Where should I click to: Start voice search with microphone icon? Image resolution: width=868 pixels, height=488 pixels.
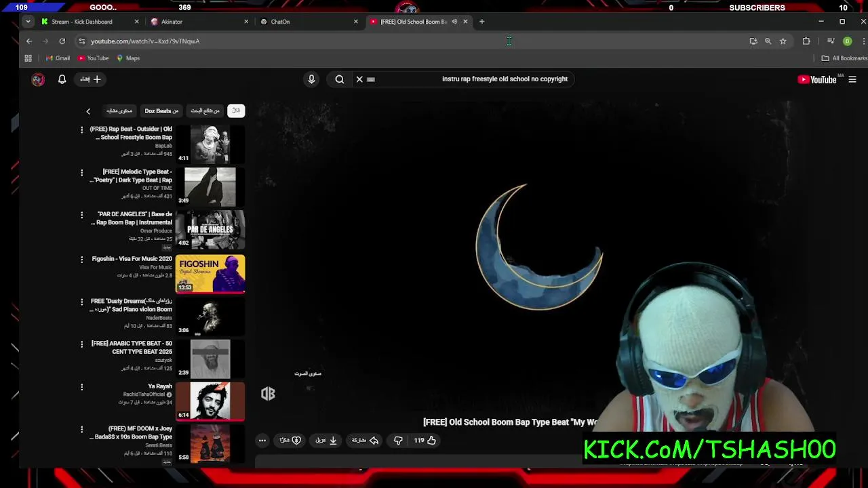311,79
